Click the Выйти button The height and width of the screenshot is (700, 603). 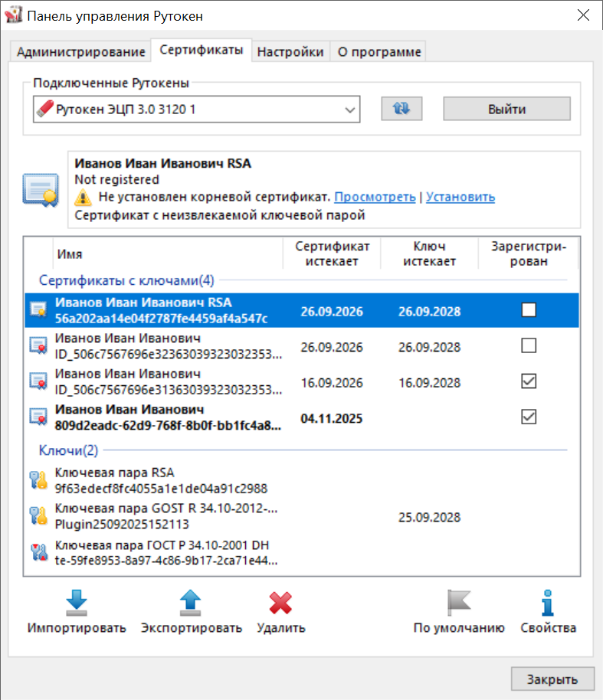tap(506, 109)
